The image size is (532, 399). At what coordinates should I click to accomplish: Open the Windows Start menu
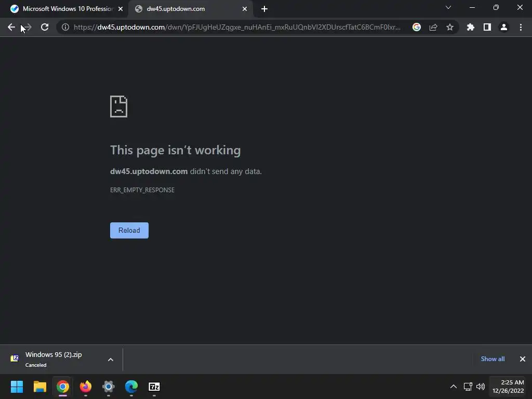click(x=17, y=387)
